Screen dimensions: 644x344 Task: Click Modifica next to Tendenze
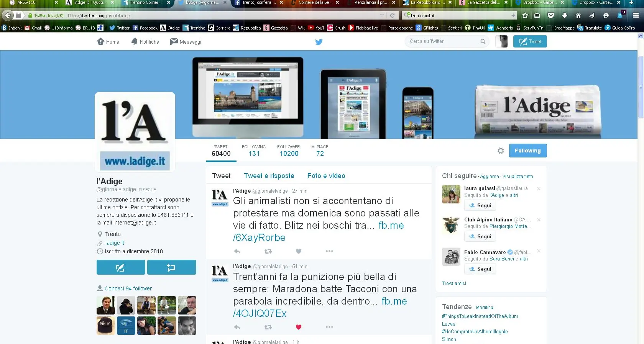(485, 308)
